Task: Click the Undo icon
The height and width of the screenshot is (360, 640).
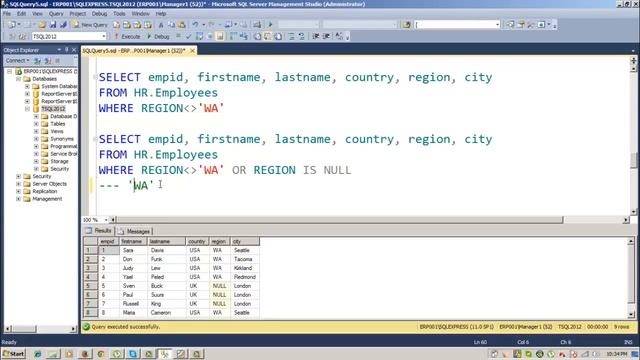Action: click(196, 25)
